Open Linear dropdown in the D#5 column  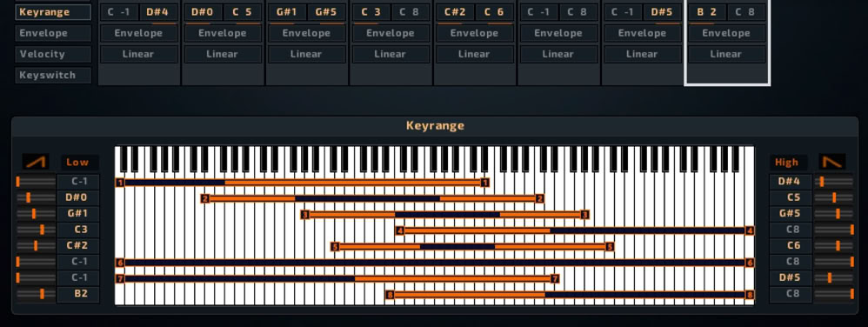pyautogui.click(x=642, y=54)
